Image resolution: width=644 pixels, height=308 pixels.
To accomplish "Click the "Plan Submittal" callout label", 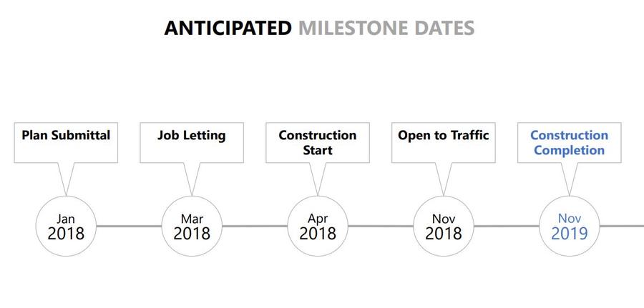I will (66, 135).
